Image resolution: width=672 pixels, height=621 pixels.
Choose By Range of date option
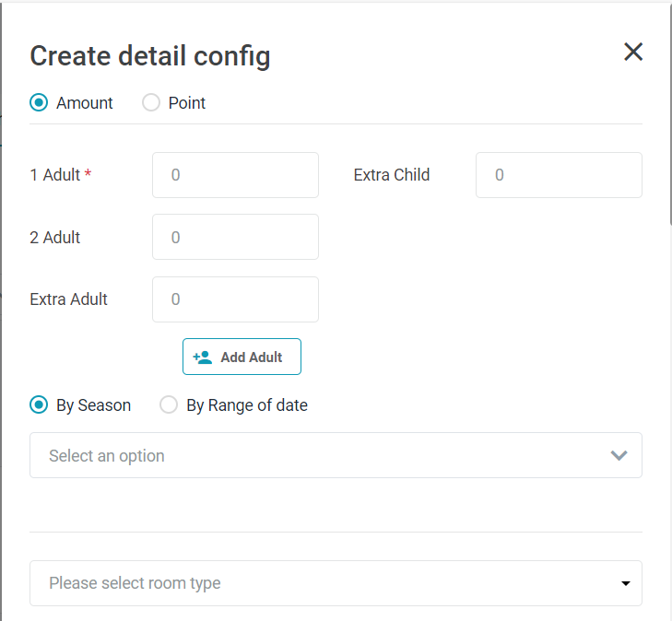[169, 405]
